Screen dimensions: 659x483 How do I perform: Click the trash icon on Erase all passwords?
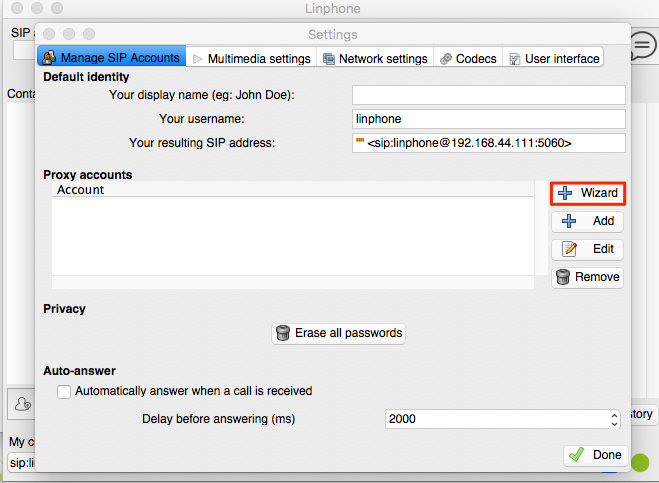click(283, 333)
